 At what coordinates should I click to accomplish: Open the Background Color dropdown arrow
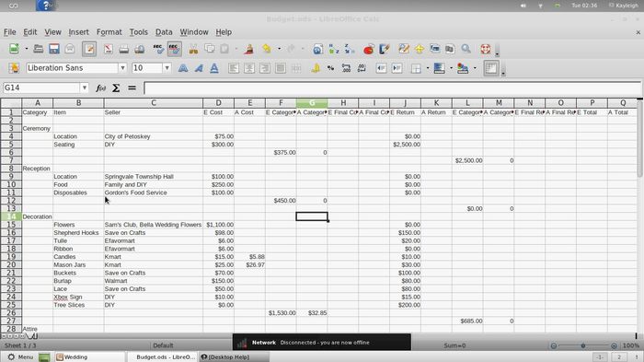(451, 68)
